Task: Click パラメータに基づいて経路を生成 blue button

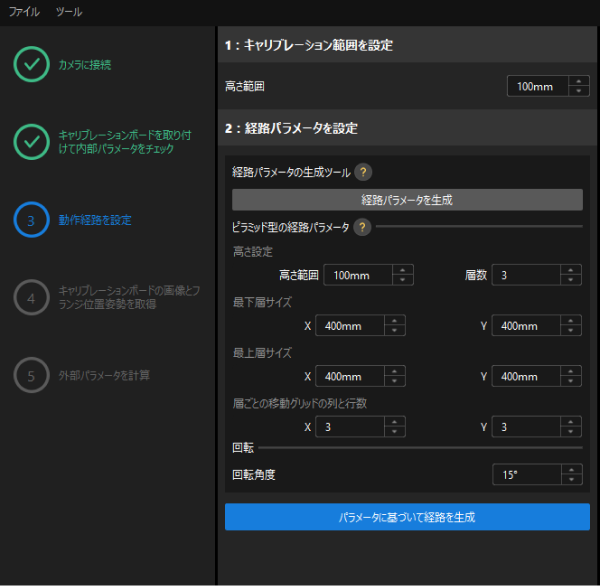Action: 407,517
